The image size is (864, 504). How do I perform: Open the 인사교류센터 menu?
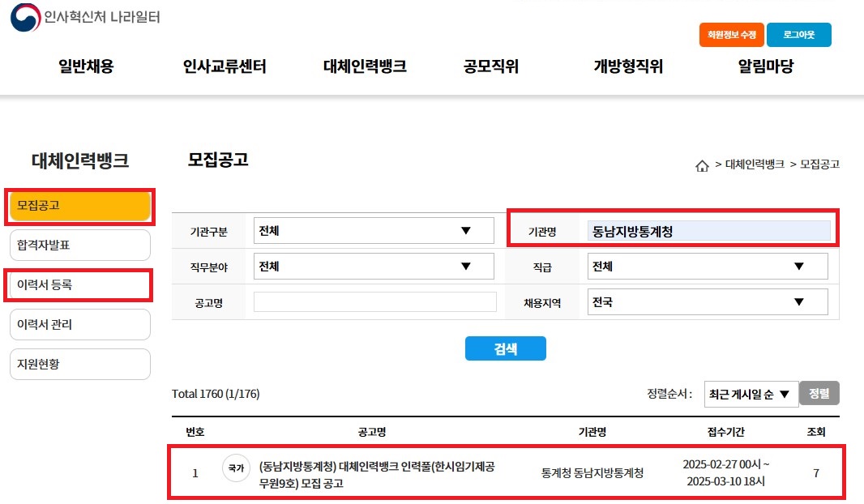(225, 67)
